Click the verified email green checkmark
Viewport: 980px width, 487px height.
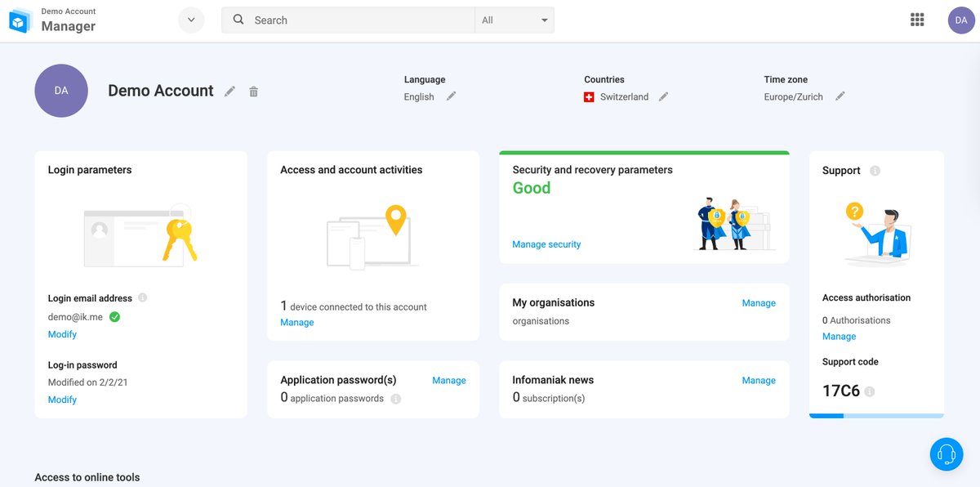point(114,316)
